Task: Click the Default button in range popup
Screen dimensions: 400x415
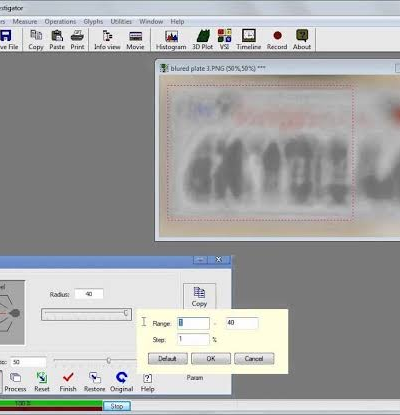Action: click(168, 359)
